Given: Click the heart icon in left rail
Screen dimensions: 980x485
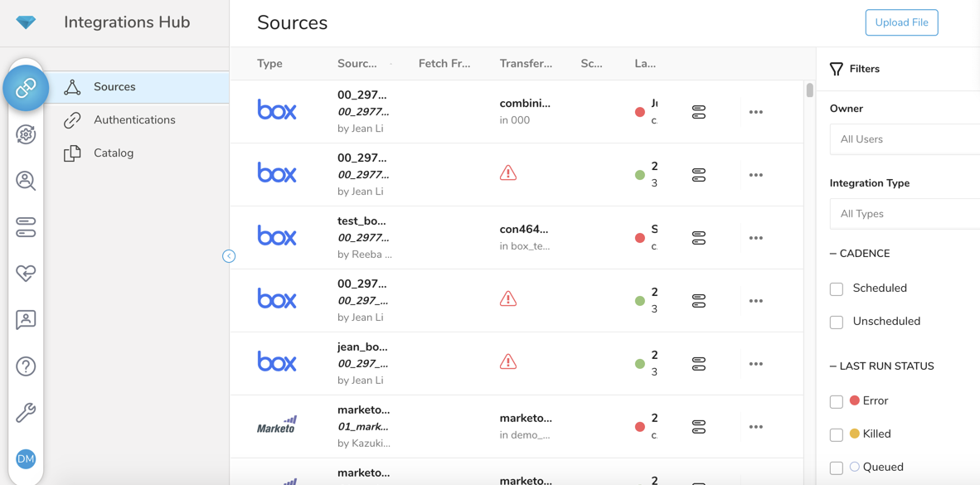Looking at the screenshot, I should click(26, 274).
